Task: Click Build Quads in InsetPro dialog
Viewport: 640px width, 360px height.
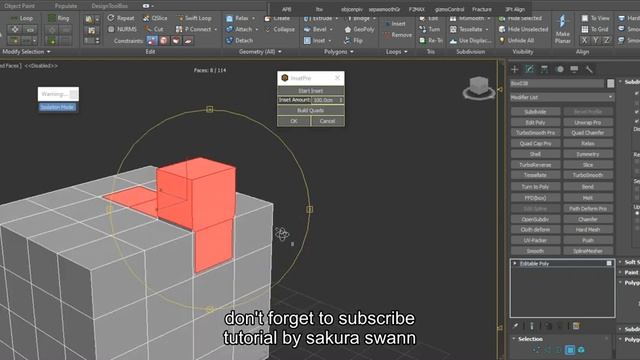Action: point(311,110)
